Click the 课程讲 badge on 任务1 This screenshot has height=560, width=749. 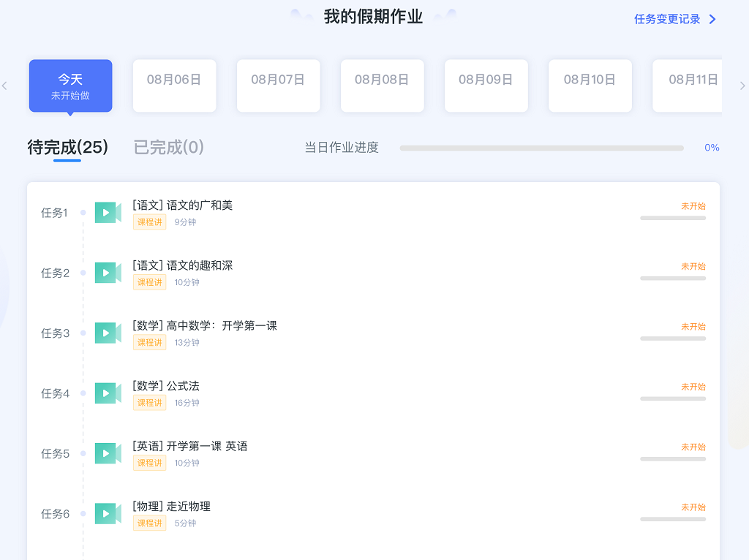pyautogui.click(x=149, y=222)
